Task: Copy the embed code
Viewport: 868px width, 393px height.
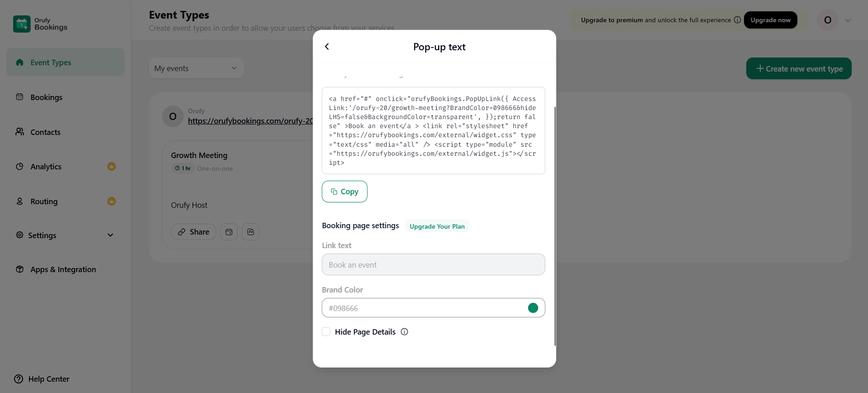Action: point(344,192)
